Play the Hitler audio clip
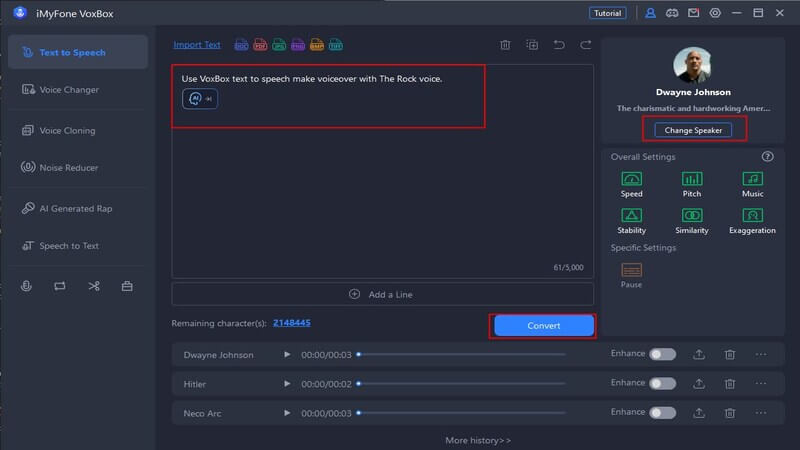The height and width of the screenshot is (450, 800). click(287, 384)
